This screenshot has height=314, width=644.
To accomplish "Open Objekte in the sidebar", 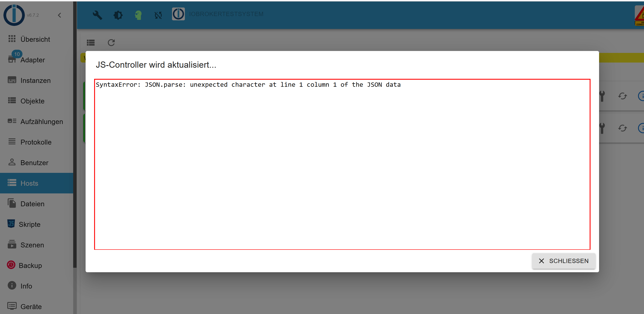I will 32,101.
